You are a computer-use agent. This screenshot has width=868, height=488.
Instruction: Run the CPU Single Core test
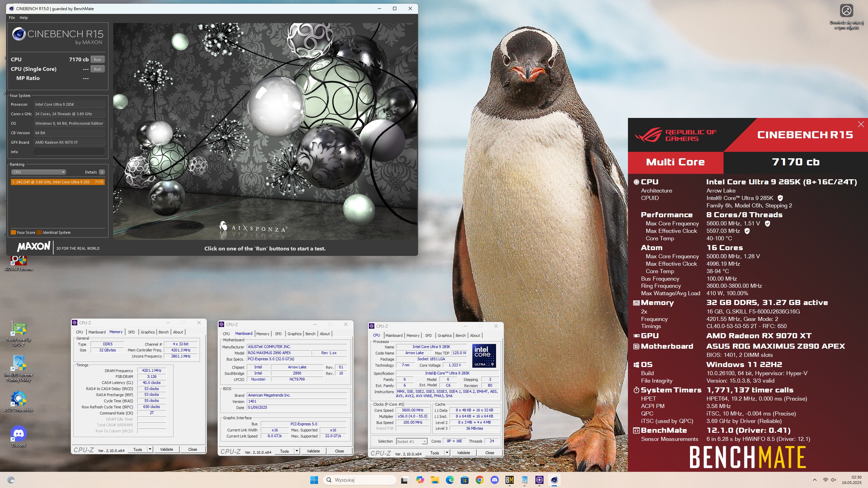[97, 69]
